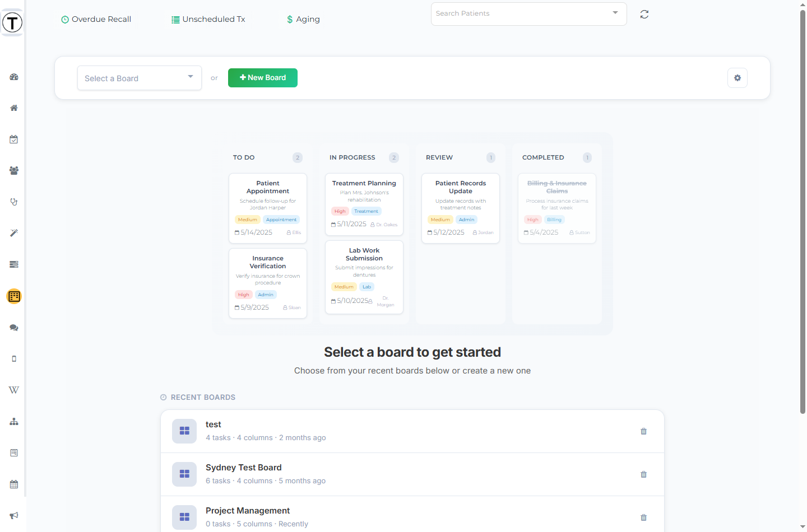Click the green New Board button
This screenshot has height=532, width=807.
click(x=263, y=78)
